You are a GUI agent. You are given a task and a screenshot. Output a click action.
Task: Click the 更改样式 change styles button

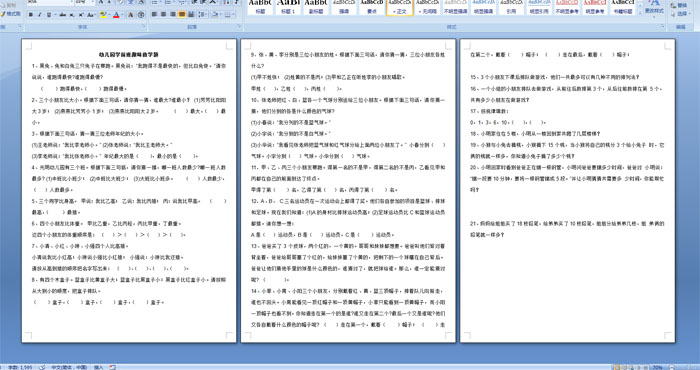coord(654,8)
